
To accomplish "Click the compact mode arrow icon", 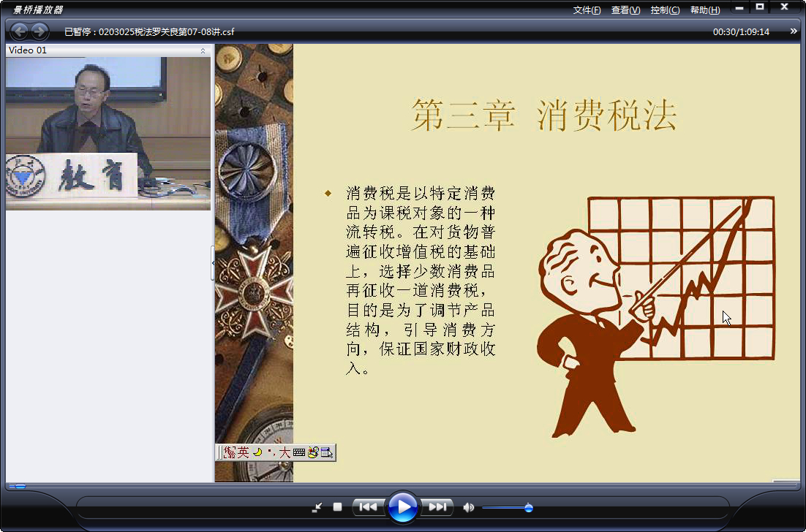I will pos(317,508).
